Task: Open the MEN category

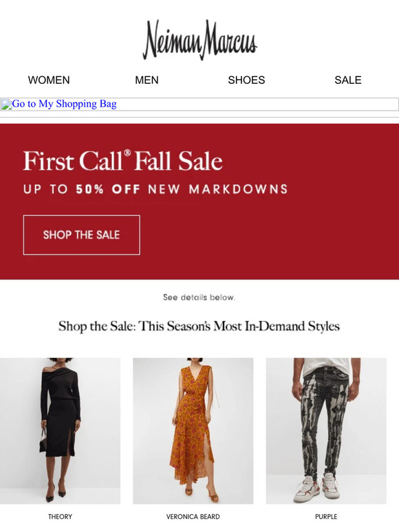Action: click(147, 80)
